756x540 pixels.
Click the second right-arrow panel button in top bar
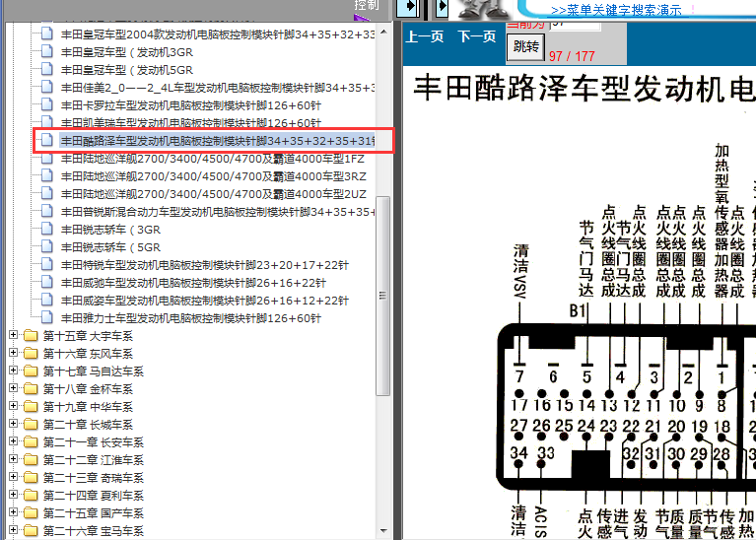pos(442,8)
